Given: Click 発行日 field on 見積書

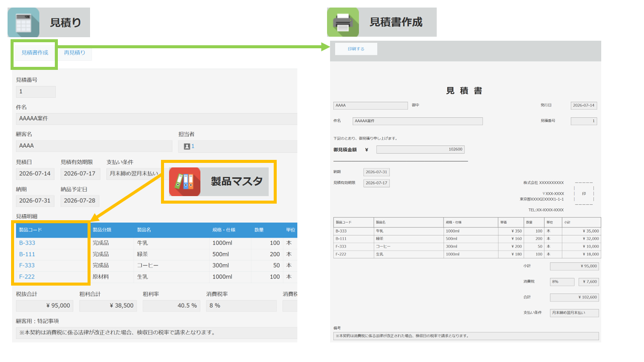Looking at the screenshot, I should click(584, 106).
